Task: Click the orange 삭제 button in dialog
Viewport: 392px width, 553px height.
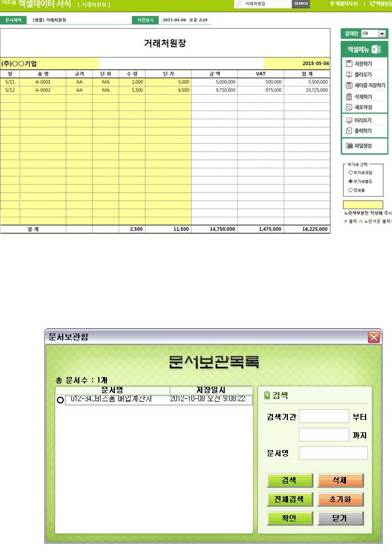Action: pyautogui.click(x=340, y=481)
